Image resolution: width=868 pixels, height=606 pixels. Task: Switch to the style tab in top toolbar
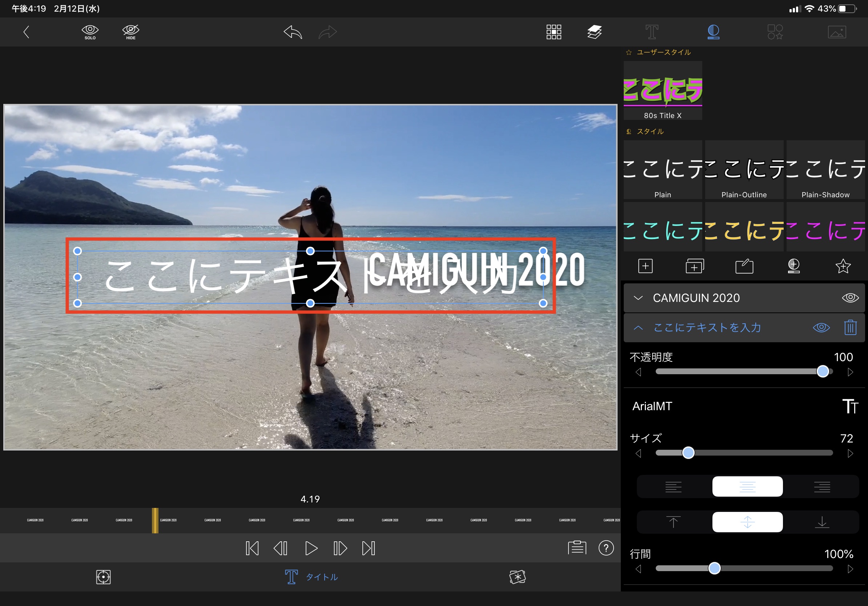[x=714, y=32]
